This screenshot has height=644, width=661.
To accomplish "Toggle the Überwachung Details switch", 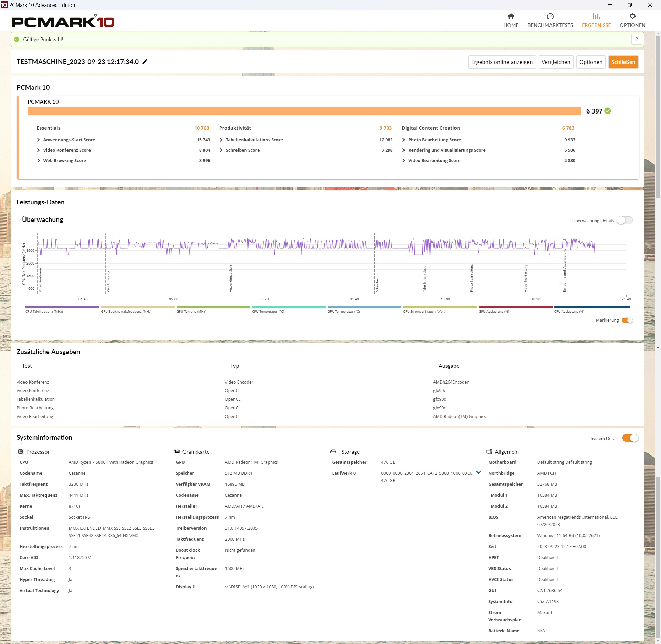I will [625, 220].
